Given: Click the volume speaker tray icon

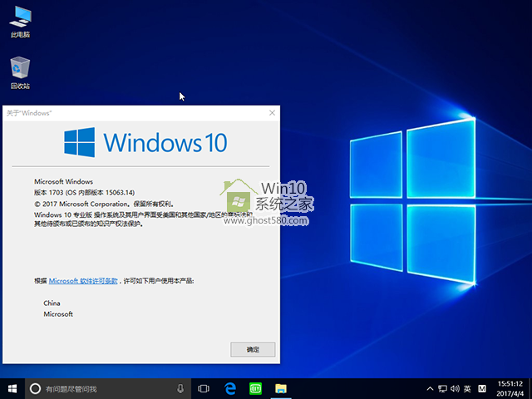Looking at the screenshot, I should tap(454, 389).
